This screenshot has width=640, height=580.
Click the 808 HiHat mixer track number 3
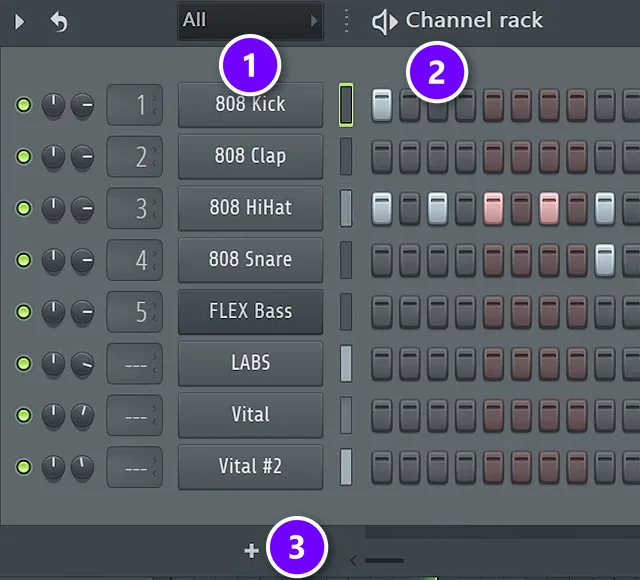point(135,208)
